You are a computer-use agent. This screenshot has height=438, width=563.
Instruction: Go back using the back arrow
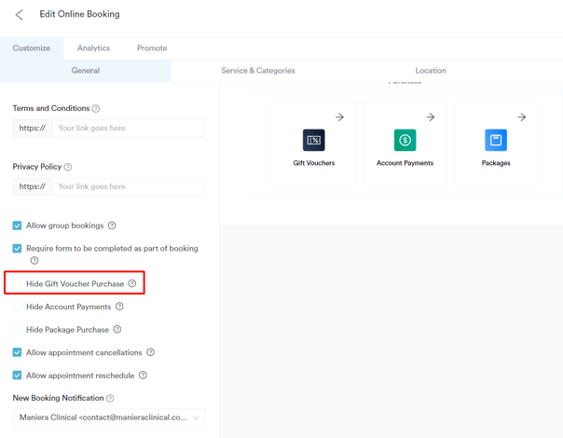[x=19, y=15]
